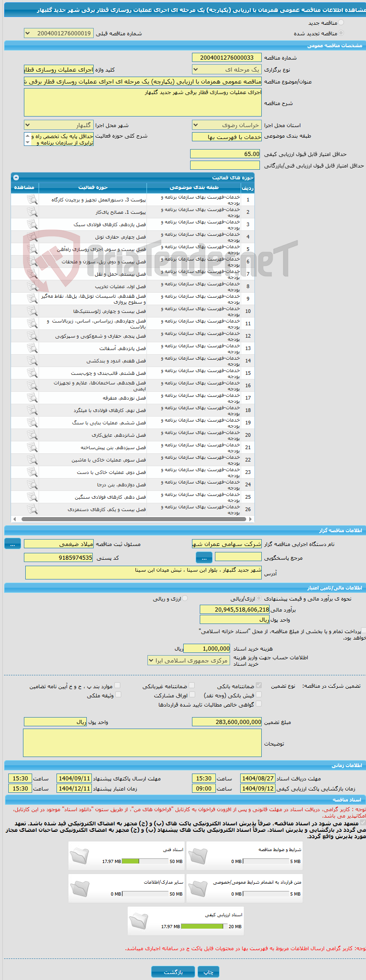Viewport: 366px width, 980px height.
Task: Click the اسناد ارزیابی کیفی storage progress bar
Action: tap(204, 926)
